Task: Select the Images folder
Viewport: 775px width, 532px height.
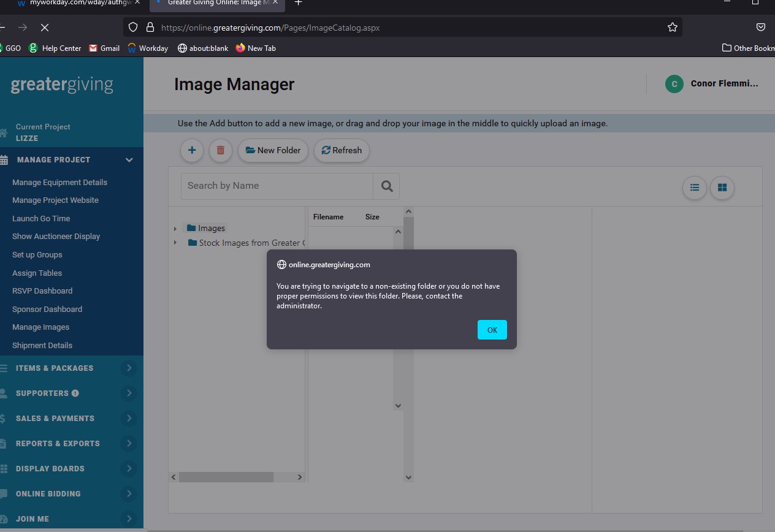Action: [x=206, y=228]
